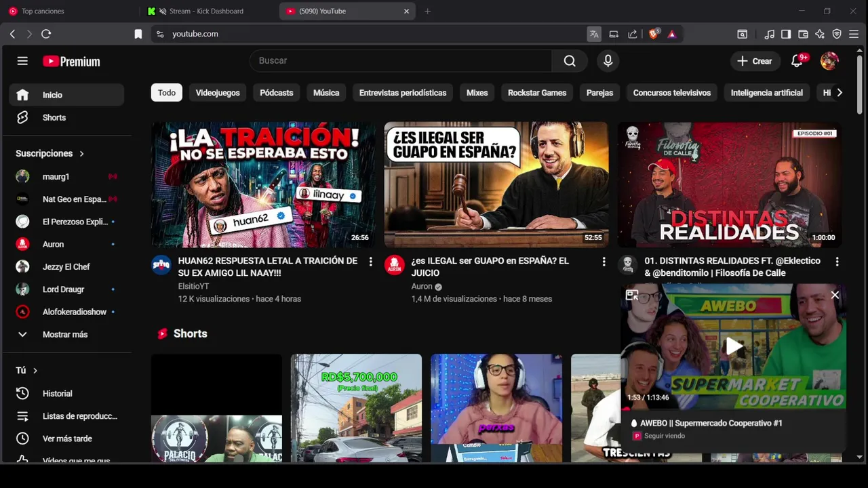Open the Brave playlist music note icon

coord(769,34)
